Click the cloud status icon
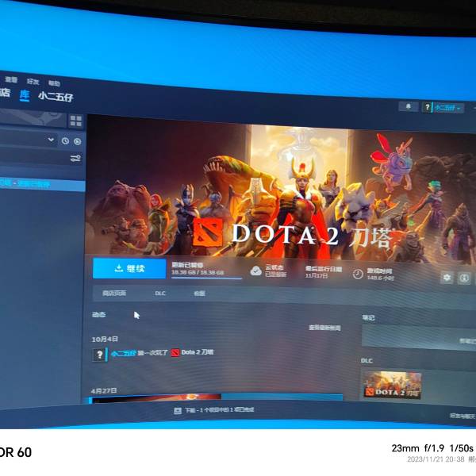Image resolution: width=476 pixels, height=476 pixels. tap(255, 271)
